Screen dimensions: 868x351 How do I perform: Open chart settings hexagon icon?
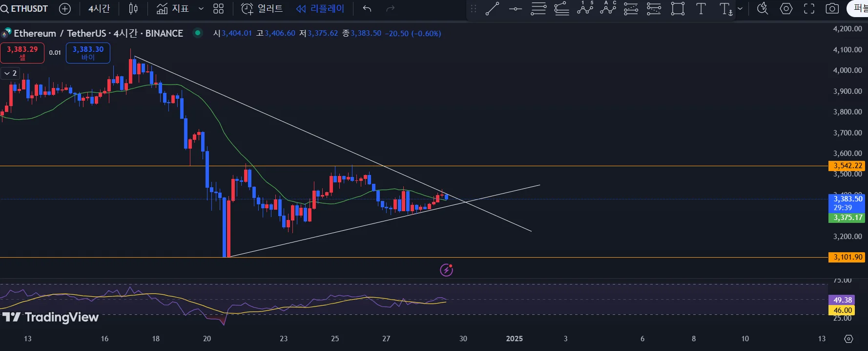coord(786,9)
